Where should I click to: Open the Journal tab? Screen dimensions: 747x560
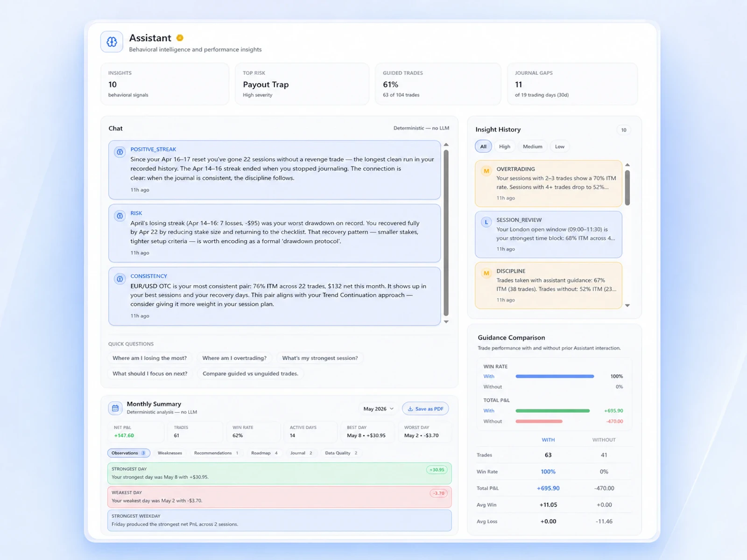(x=301, y=453)
